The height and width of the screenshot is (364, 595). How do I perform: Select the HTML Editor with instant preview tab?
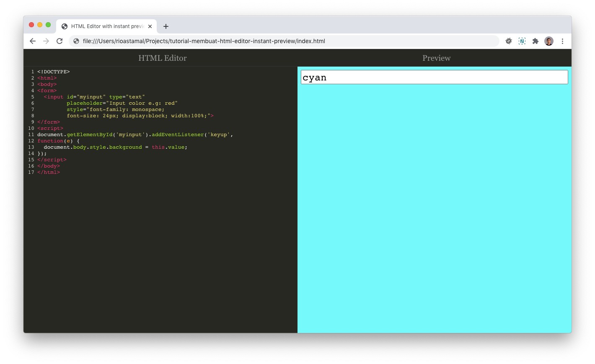point(106,26)
